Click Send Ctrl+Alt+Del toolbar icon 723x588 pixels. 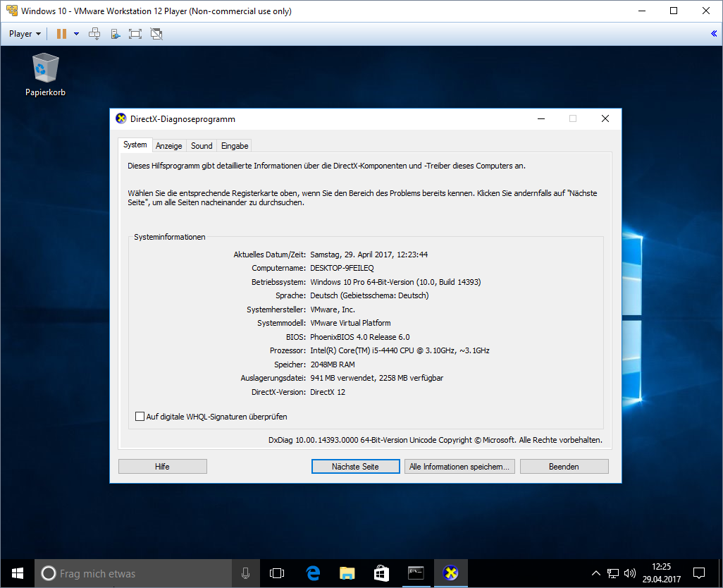pos(94,34)
